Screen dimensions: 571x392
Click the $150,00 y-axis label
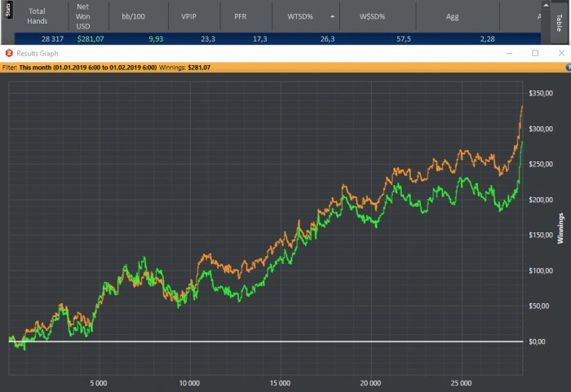coord(541,236)
